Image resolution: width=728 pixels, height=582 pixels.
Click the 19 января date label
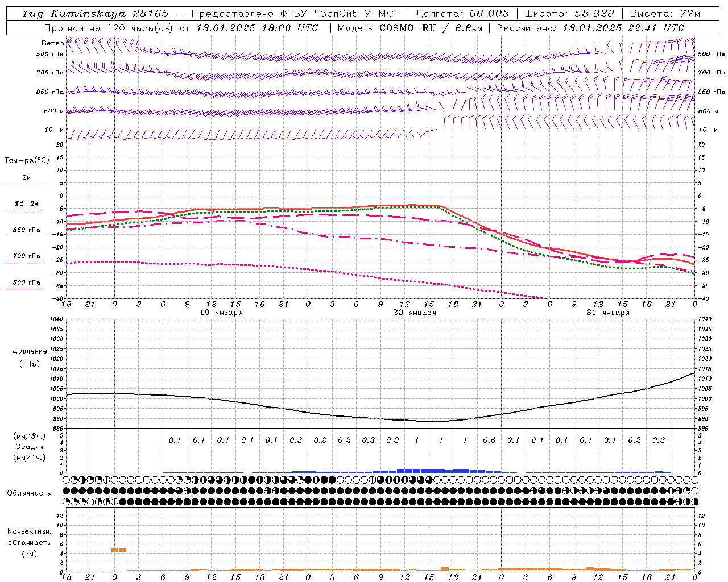(221, 313)
